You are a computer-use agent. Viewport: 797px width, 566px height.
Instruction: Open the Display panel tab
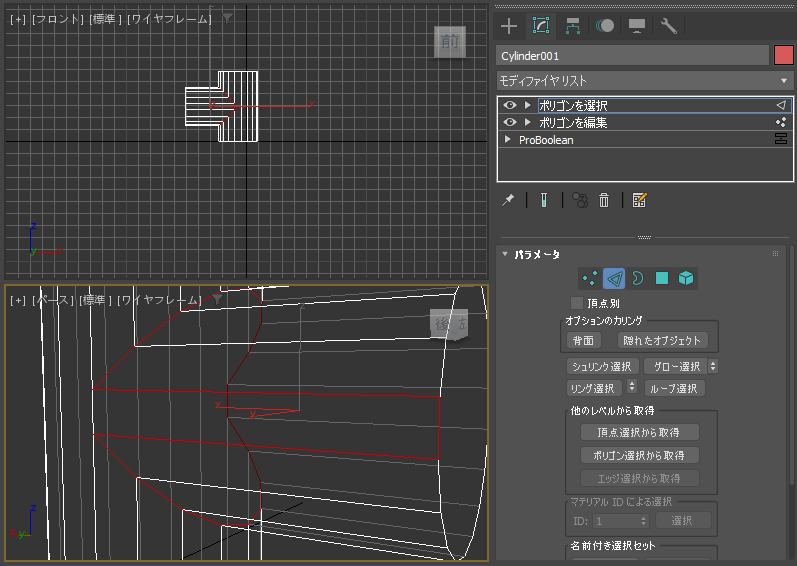[637, 26]
